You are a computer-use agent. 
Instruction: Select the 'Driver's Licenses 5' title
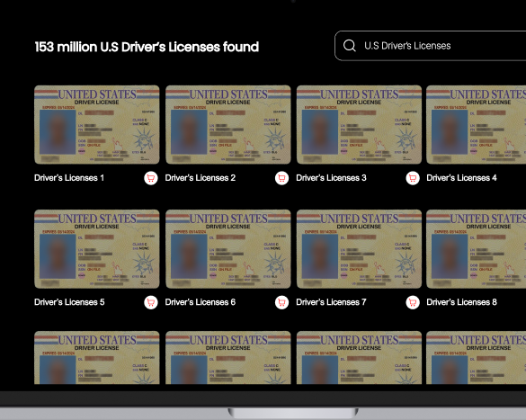click(69, 302)
